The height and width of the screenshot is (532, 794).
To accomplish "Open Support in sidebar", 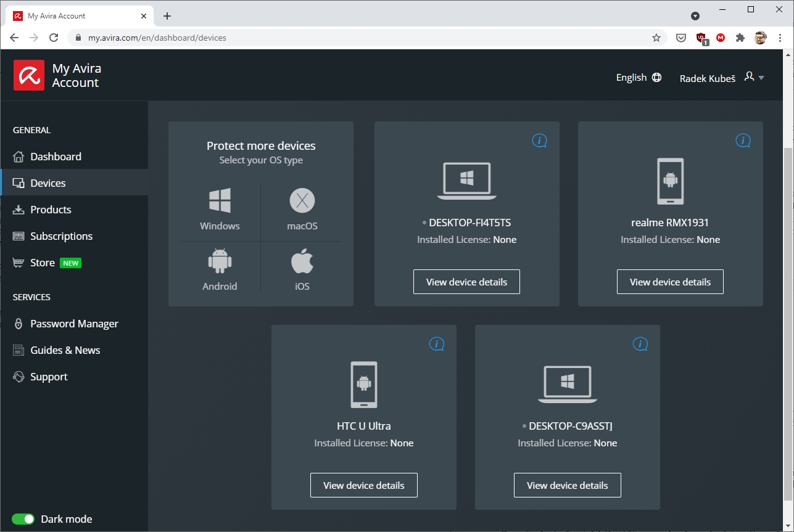I will tap(74, 377).
